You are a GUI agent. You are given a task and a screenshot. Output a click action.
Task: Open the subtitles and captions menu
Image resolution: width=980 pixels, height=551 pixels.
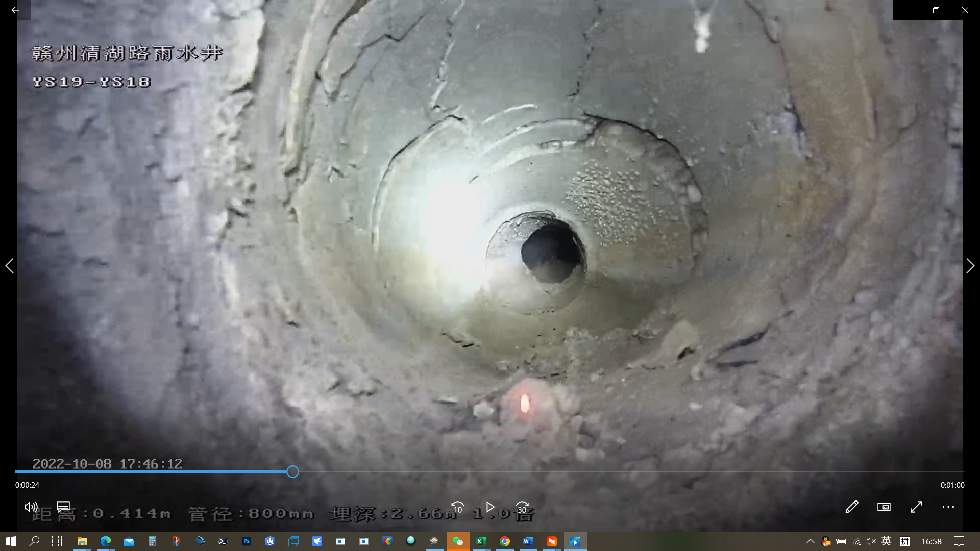click(63, 507)
